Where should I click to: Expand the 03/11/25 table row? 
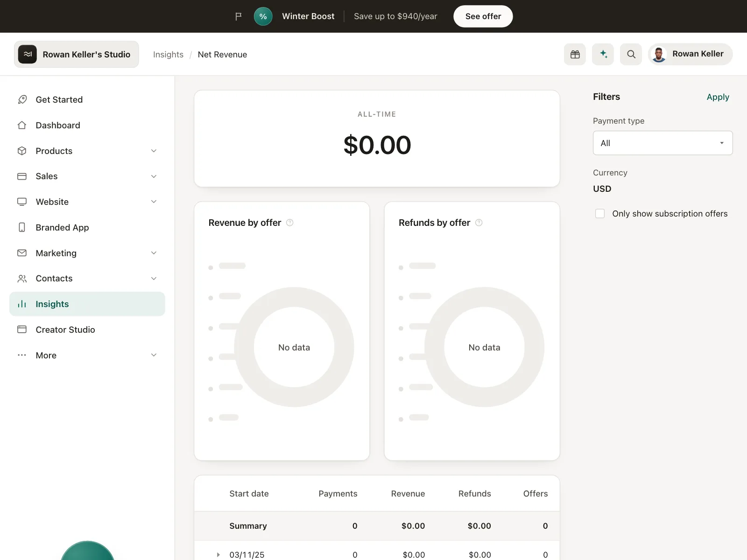pyautogui.click(x=218, y=555)
